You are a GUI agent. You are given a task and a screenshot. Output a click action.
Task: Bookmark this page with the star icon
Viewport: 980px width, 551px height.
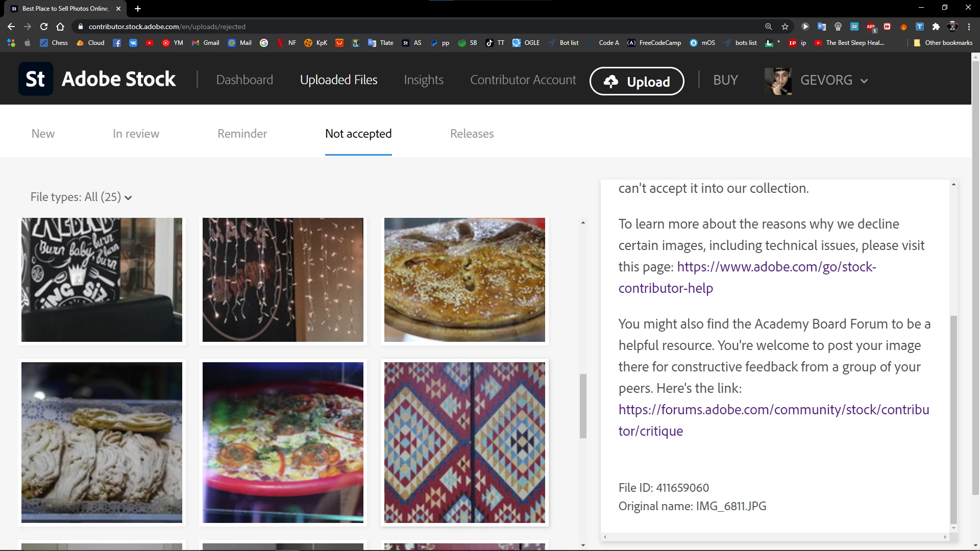785,27
